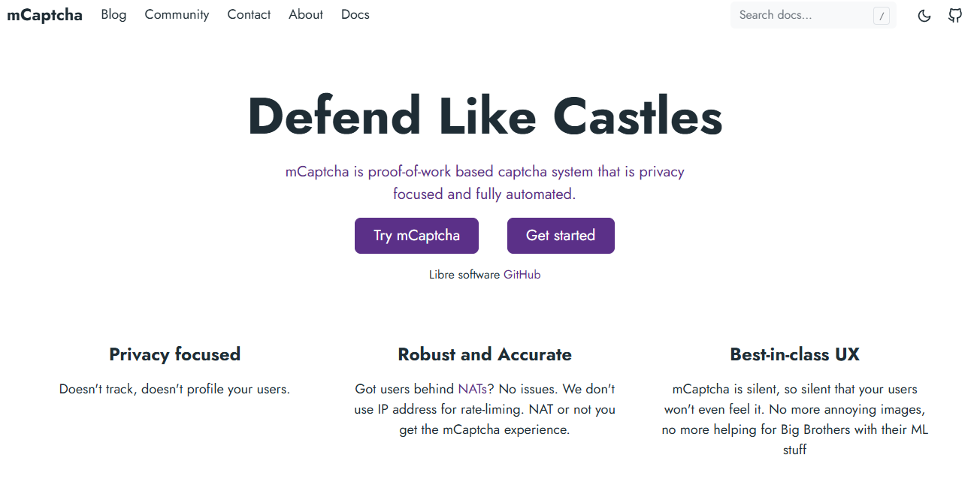Select the Privacy focused heading
This screenshot has height=482, width=980.
pyautogui.click(x=174, y=354)
